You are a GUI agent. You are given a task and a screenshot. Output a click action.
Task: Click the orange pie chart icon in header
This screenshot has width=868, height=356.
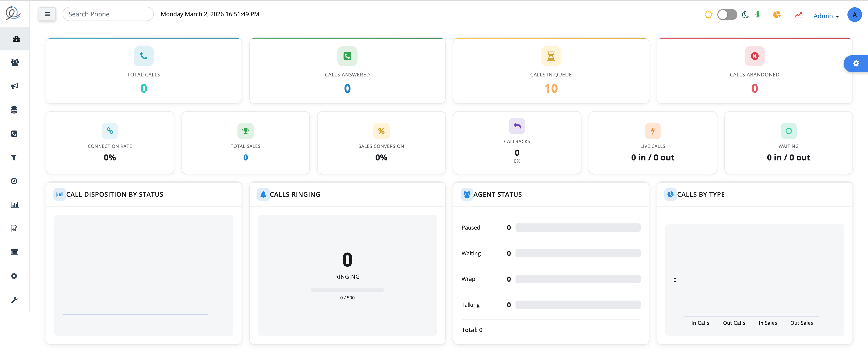coord(777,14)
